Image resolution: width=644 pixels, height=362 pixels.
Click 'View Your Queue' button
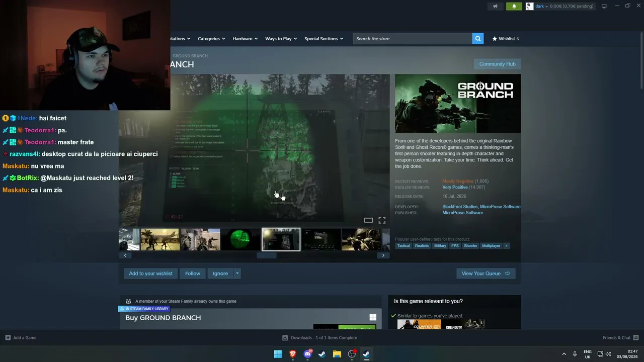[x=486, y=274]
